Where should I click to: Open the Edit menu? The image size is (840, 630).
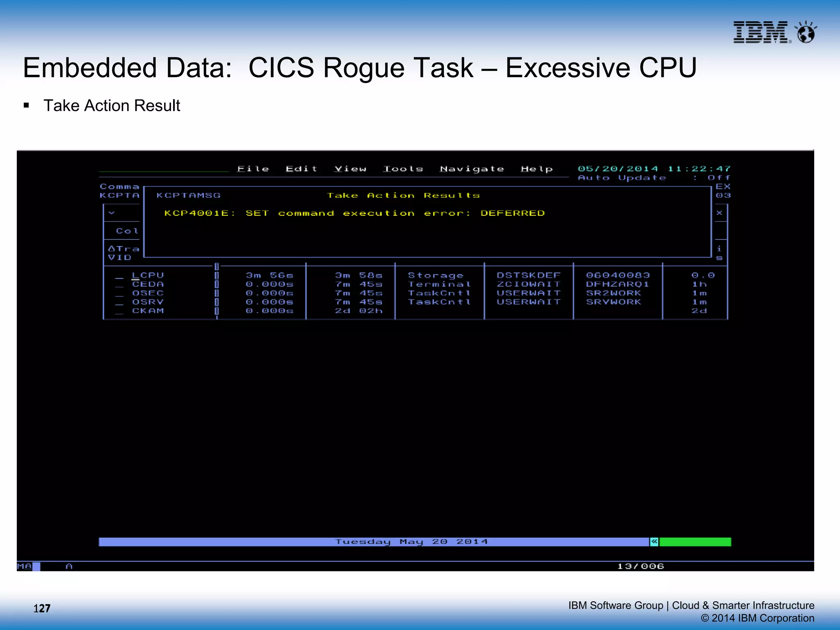[301, 169]
